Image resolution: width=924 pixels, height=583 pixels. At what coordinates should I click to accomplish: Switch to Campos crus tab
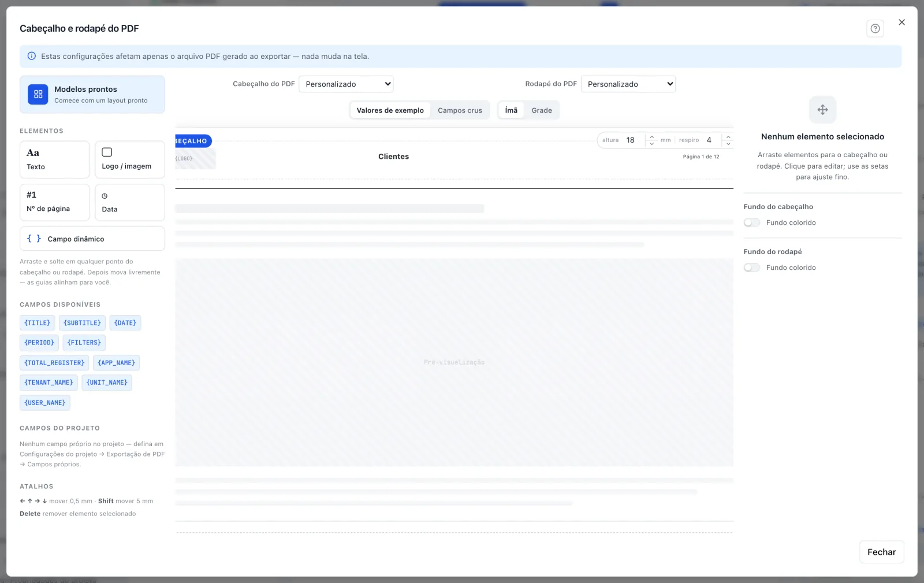pyautogui.click(x=460, y=110)
